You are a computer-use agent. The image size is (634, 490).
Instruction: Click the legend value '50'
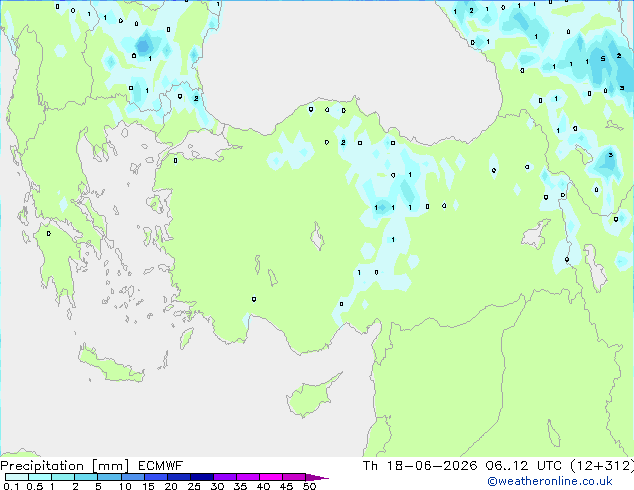[309, 486]
